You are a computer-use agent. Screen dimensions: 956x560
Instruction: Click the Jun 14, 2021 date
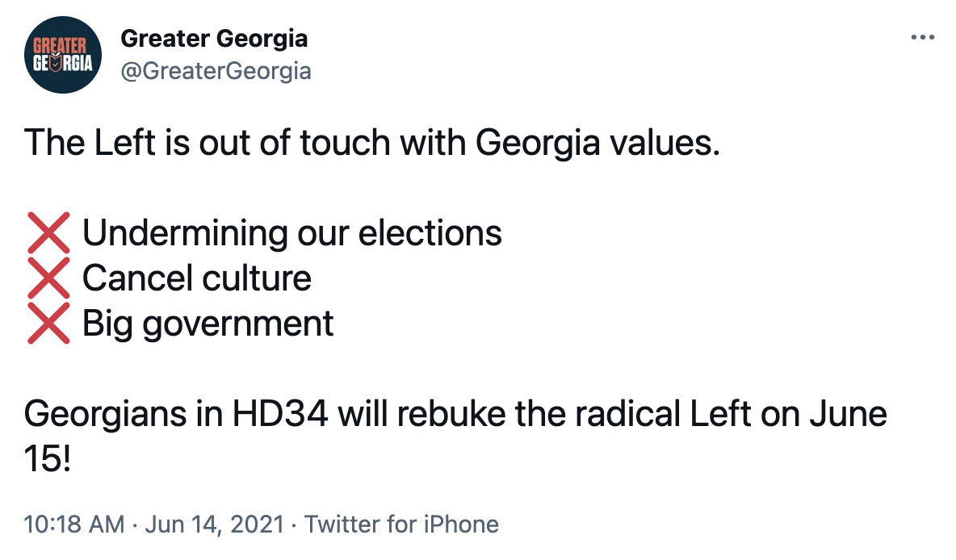214,524
